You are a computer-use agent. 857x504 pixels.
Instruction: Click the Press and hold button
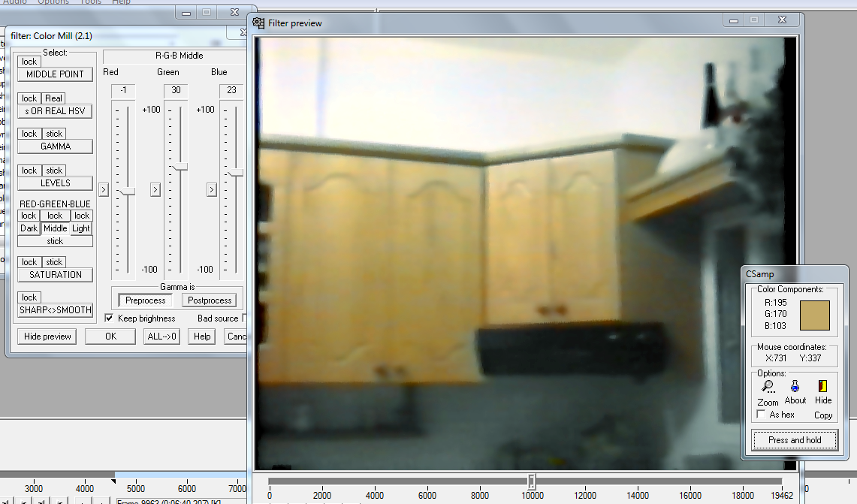[x=795, y=440]
